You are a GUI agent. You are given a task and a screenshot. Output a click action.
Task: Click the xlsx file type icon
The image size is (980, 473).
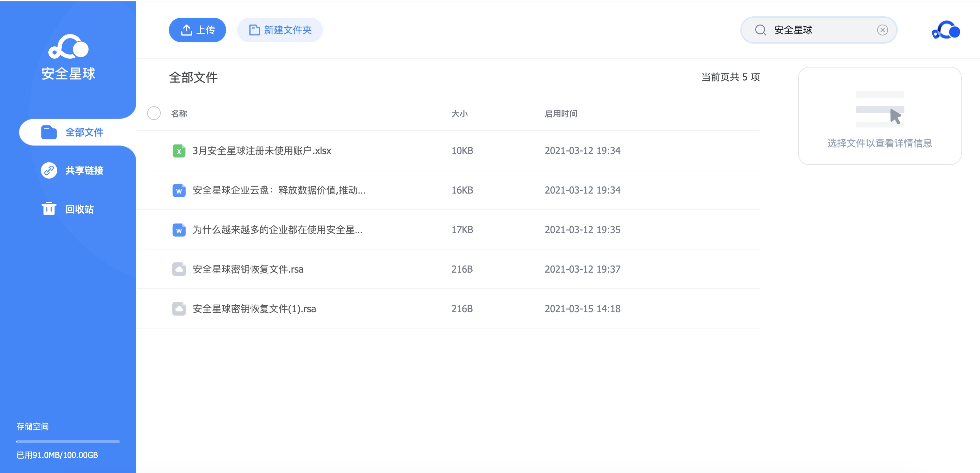pos(179,151)
